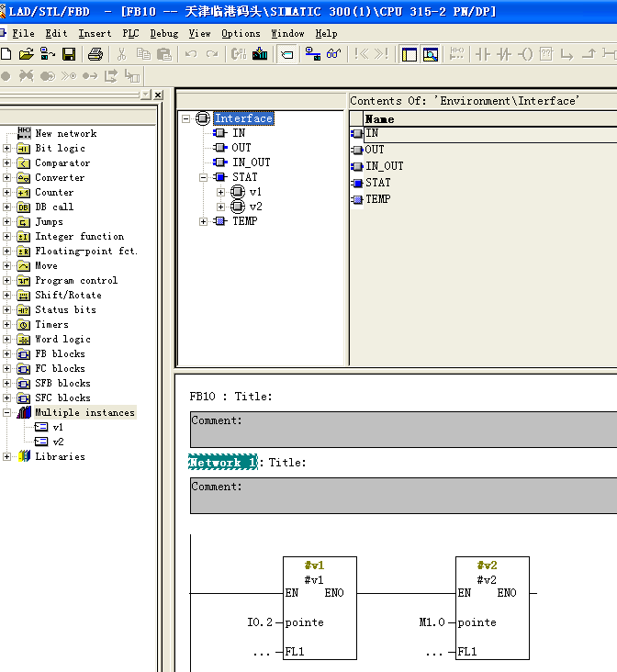Click the Previous error icon
Screen dimensions: 617x672
(x=361, y=54)
